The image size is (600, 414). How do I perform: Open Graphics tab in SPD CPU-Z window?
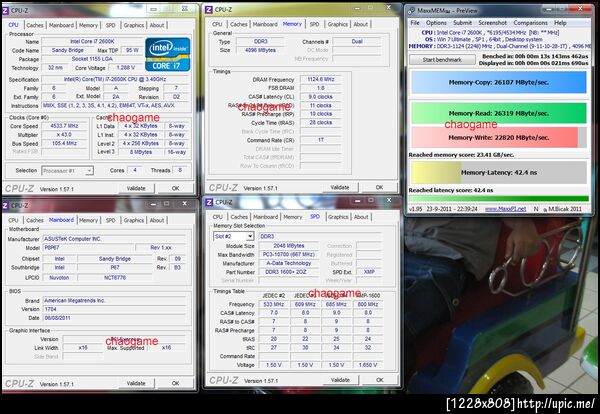pyautogui.click(x=338, y=217)
